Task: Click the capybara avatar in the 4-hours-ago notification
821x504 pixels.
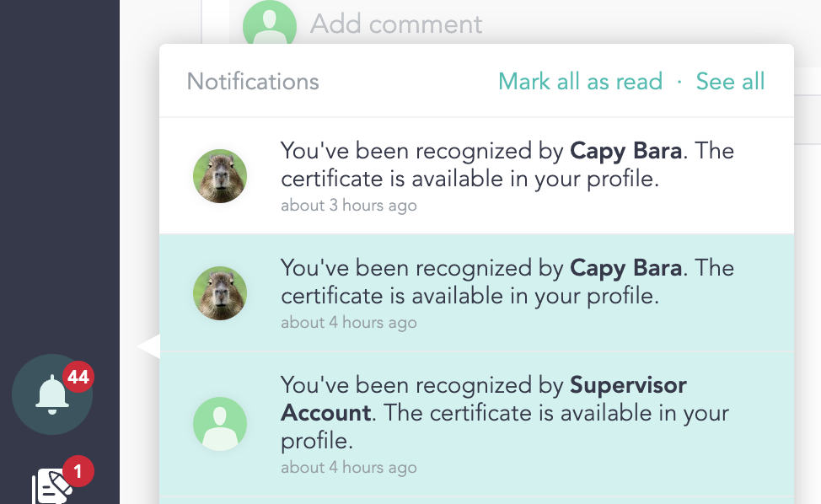Action: (x=220, y=293)
